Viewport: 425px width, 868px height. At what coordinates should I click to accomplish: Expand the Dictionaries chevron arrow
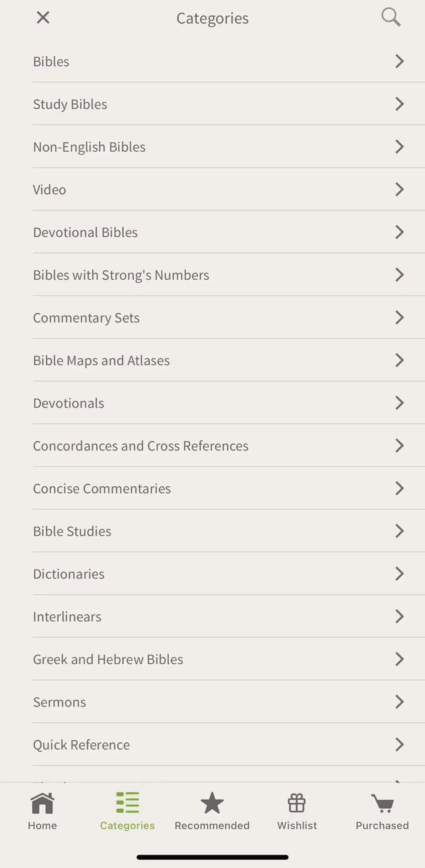[399, 574]
